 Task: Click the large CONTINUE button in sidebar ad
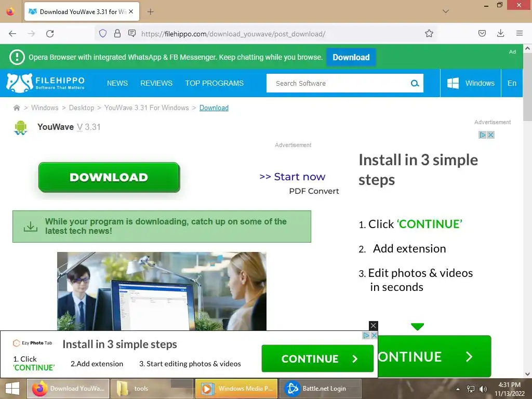tap(434, 356)
